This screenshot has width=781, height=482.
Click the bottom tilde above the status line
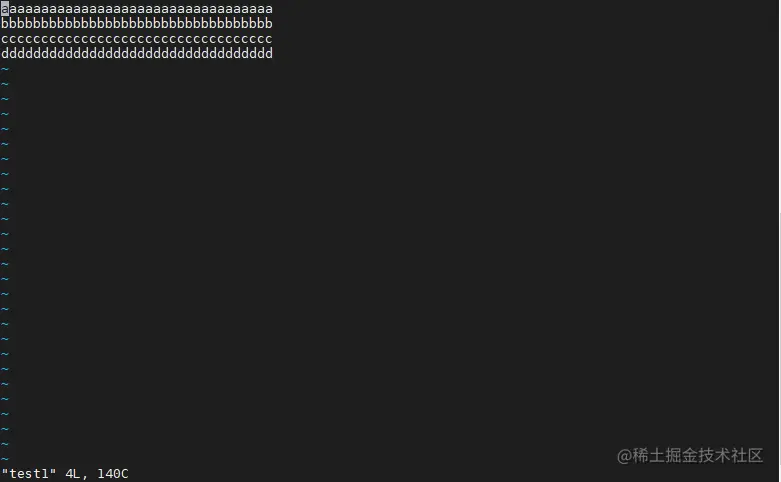pos(5,459)
